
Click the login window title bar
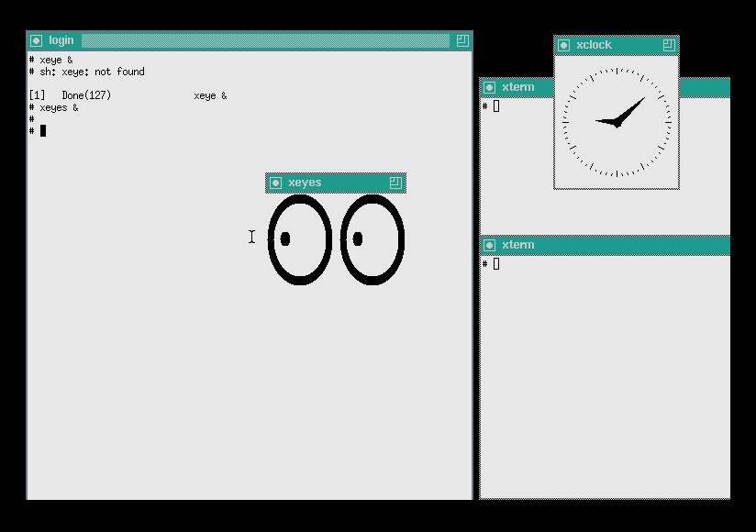click(x=264, y=40)
